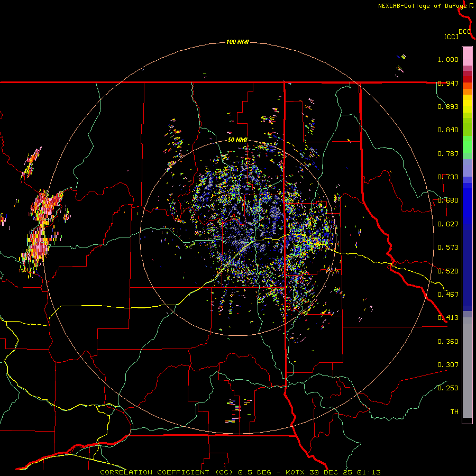Click the 30 DEC 25 date text

(331, 472)
